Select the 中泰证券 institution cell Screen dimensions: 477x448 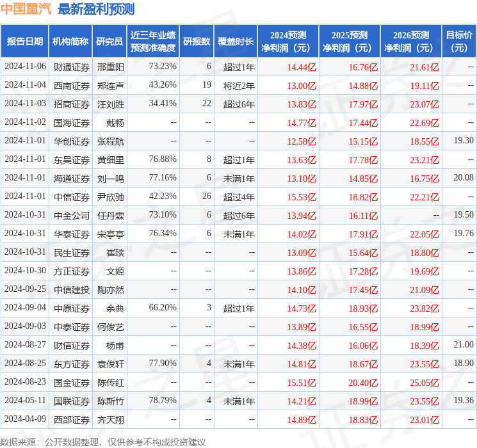pos(72,326)
